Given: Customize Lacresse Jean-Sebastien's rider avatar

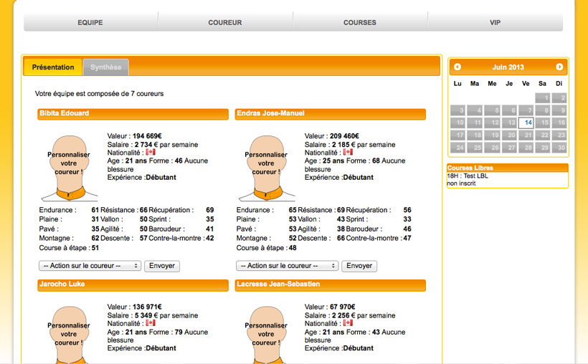Looking at the screenshot, I should point(266,335).
